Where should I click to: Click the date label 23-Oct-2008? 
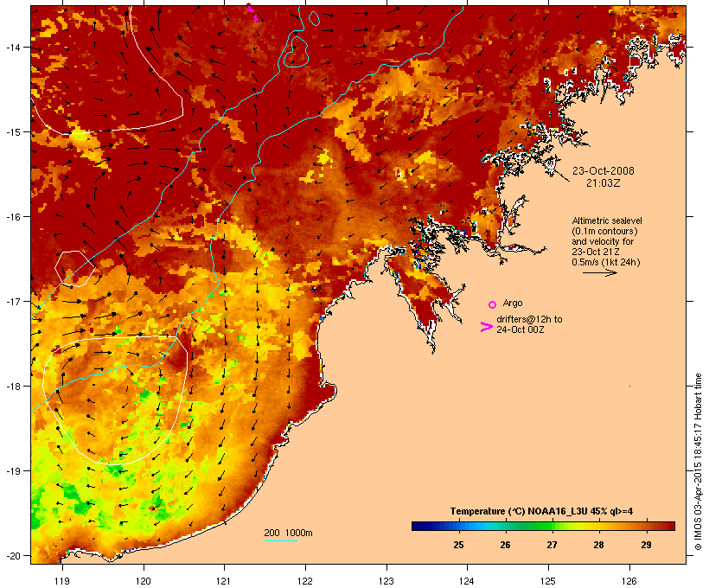point(604,171)
